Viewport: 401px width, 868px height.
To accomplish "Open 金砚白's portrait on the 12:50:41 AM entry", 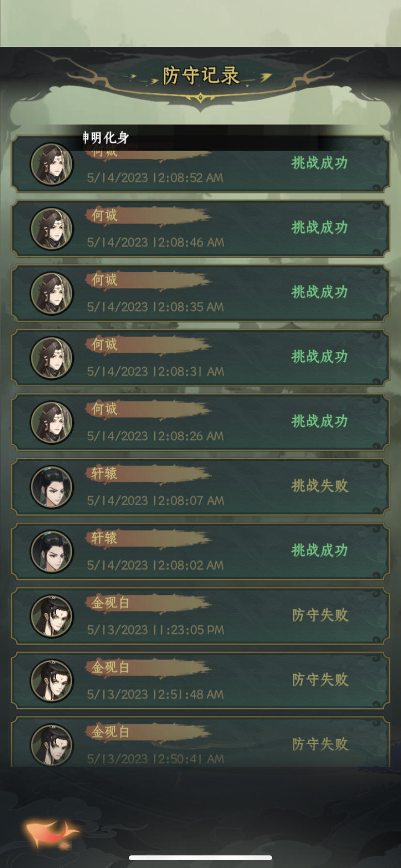I will 52,745.
